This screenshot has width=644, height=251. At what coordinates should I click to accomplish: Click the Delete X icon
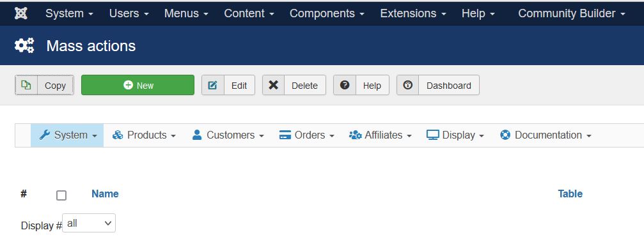pos(273,85)
